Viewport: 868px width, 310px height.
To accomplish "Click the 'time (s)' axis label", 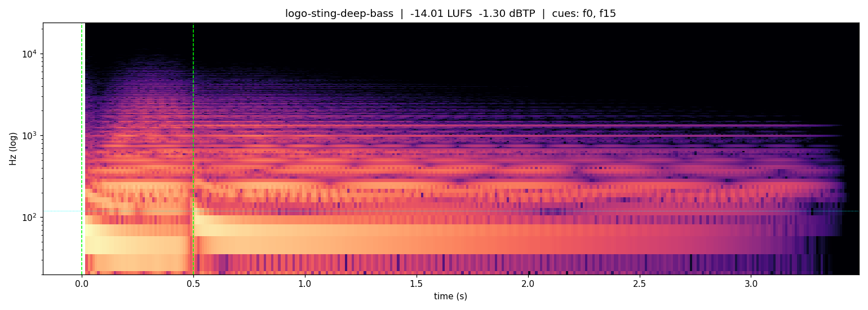I will point(450,296).
